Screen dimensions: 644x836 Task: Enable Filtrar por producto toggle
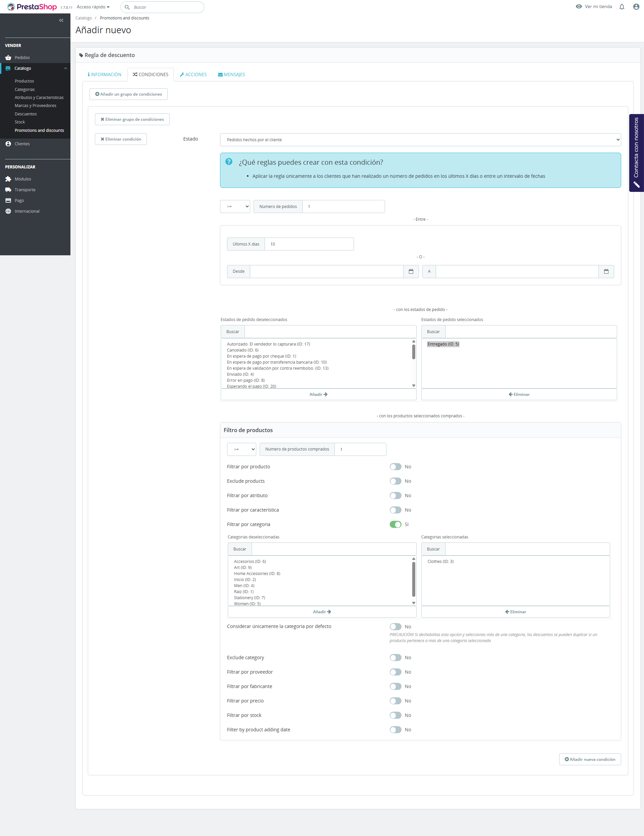pyautogui.click(x=395, y=467)
